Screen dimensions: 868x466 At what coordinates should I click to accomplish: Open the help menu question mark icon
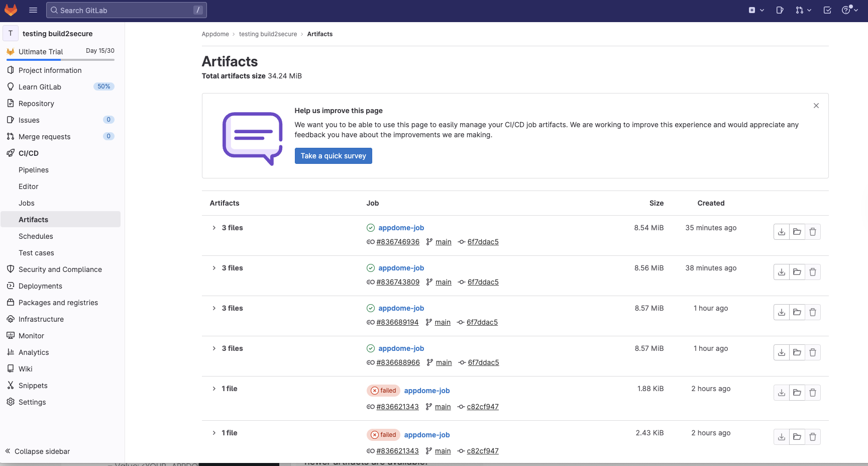(x=847, y=10)
